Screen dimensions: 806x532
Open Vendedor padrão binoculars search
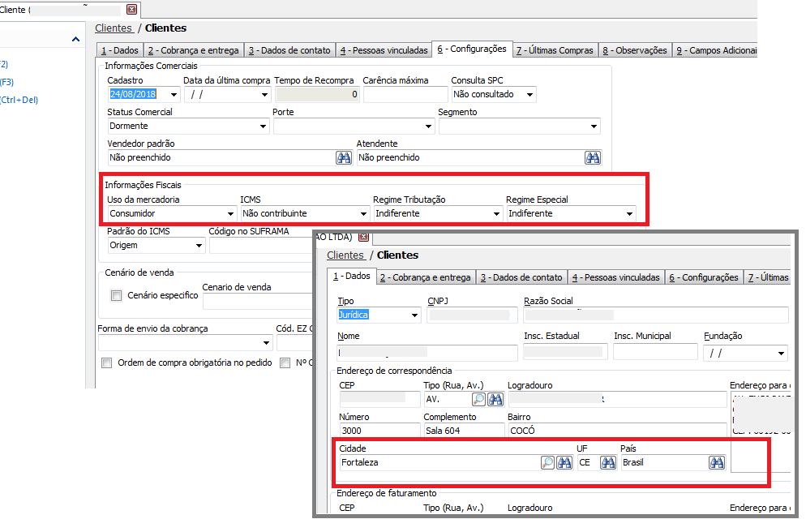click(x=343, y=158)
